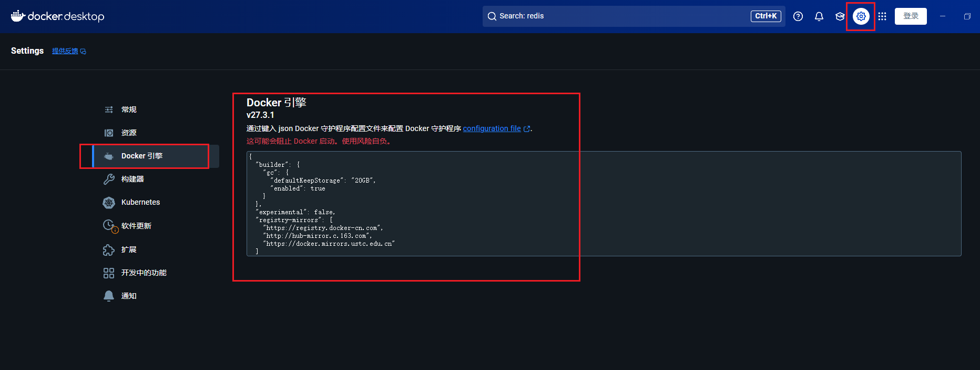Select the 常规 general settings tab
Image resolution: width=980 pixels, height=370 pixels.
pos(155,109)
